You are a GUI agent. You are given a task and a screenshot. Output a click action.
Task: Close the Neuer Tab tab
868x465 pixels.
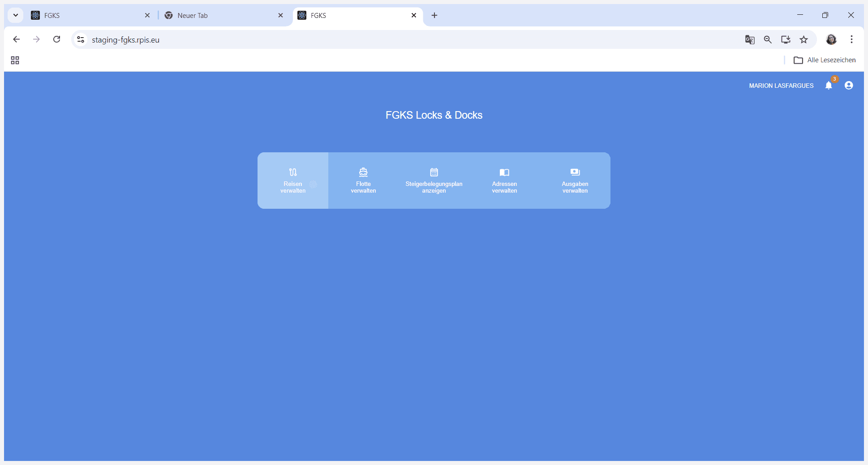point(280,15)
